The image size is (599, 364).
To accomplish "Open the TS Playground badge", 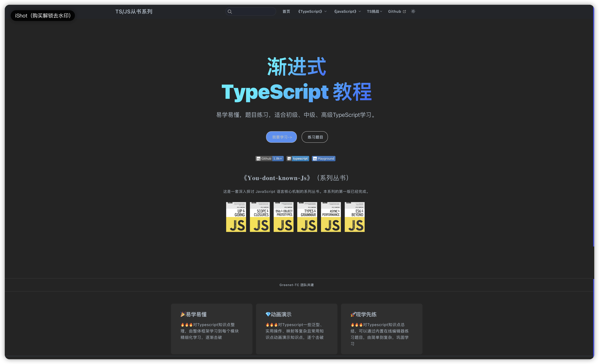I will point(324,159).
